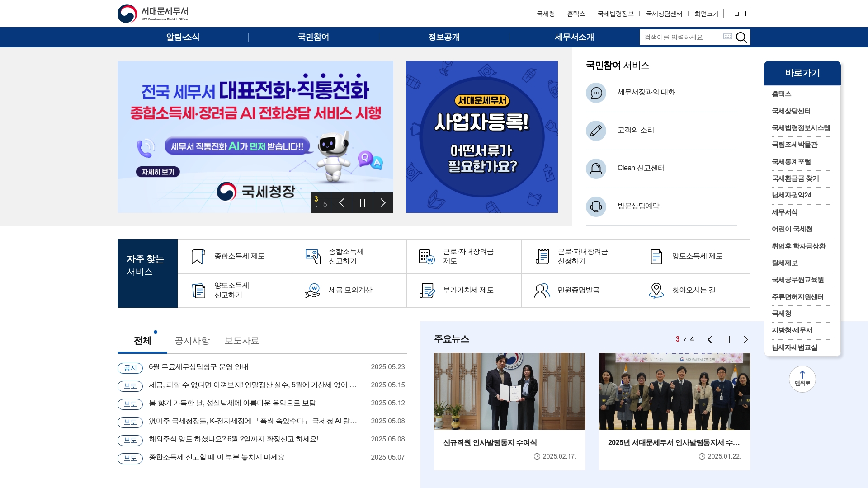Click the speech bubble icon for 세무서장과의 대화
The image size is (868, 488).
click(x=596, y=93)
